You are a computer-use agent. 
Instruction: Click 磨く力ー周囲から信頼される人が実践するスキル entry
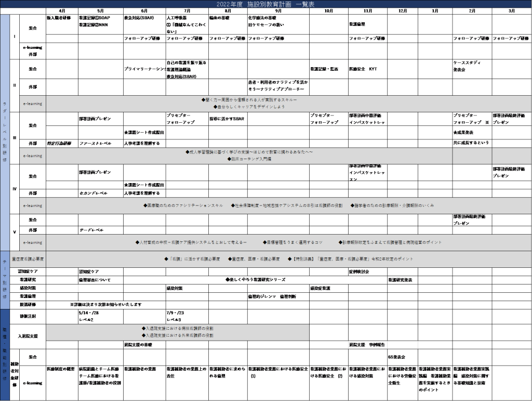pos(249,99)
